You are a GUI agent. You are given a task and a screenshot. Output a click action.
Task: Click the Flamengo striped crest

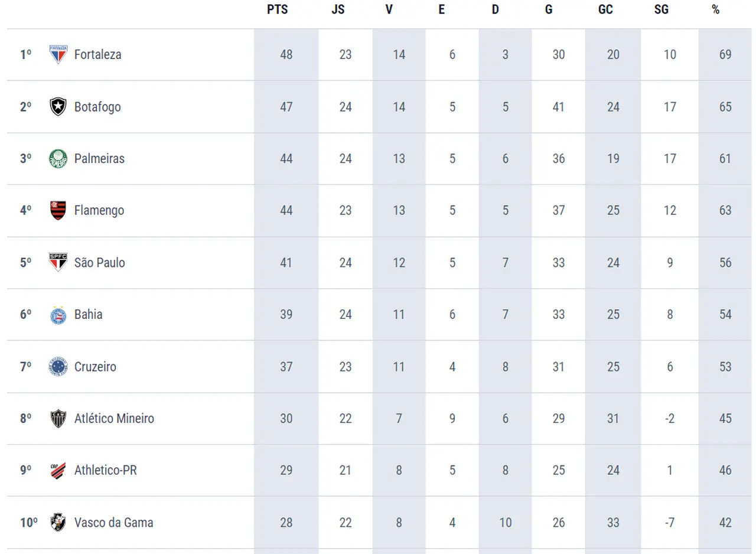(58, 210)
